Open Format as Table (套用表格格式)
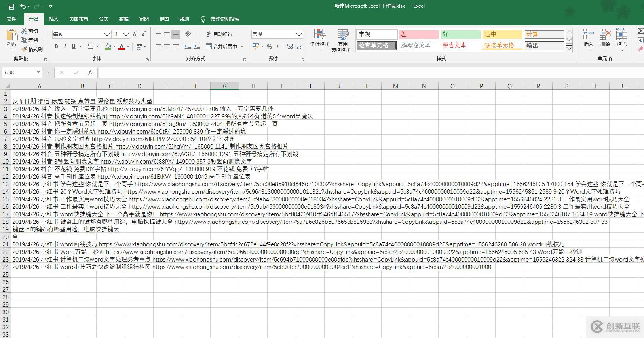Viewport: 644px width, 338px height. (x=342, y=40)
